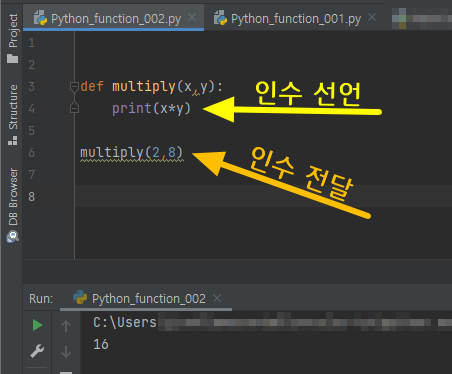Click the output value 16 in console
The width and height of the screenshot is (452, 374).
pos(101,344)
